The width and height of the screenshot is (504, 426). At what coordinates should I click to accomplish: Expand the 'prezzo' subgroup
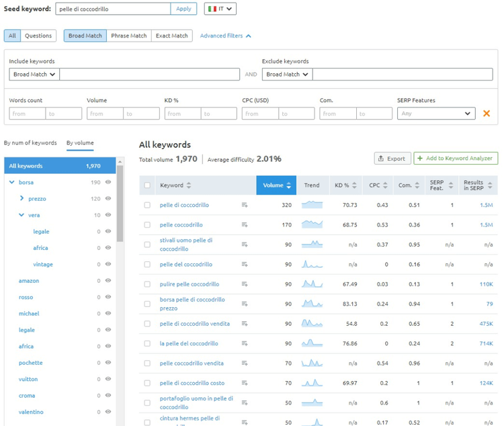(22, 198)
